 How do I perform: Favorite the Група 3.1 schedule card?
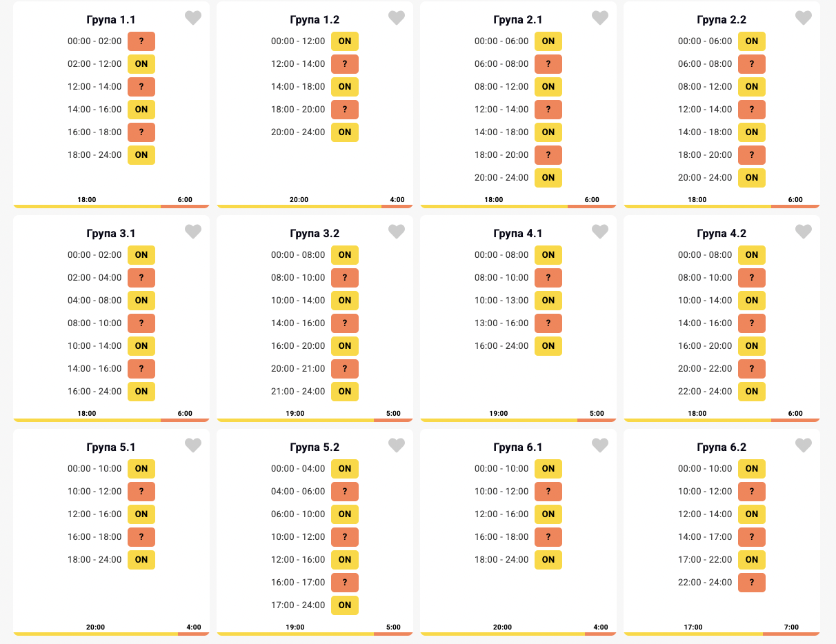193,232
